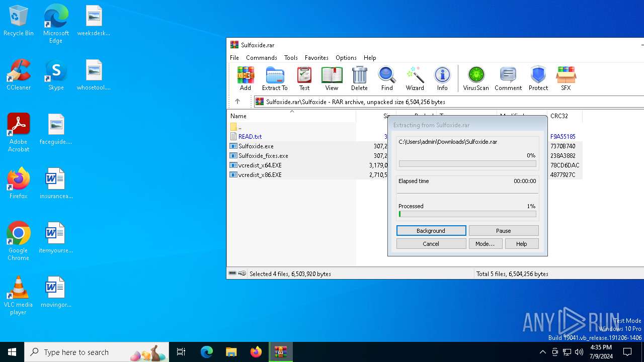This screenshot has width=644, height=362.
Task: Open the notification center icon
Action: pyautogui.click(x=628, y=352)
